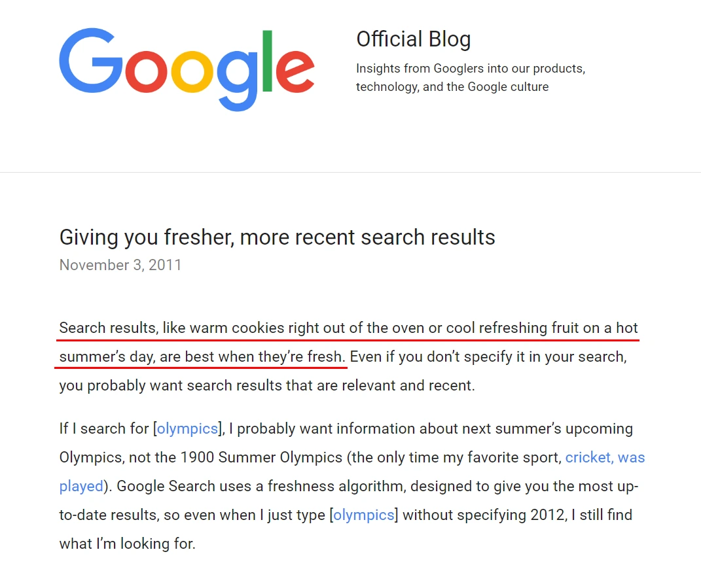Viewport: 701px width, 588px height.
Task: Click the blue capital G in the logo
Action: pos(91,60)
